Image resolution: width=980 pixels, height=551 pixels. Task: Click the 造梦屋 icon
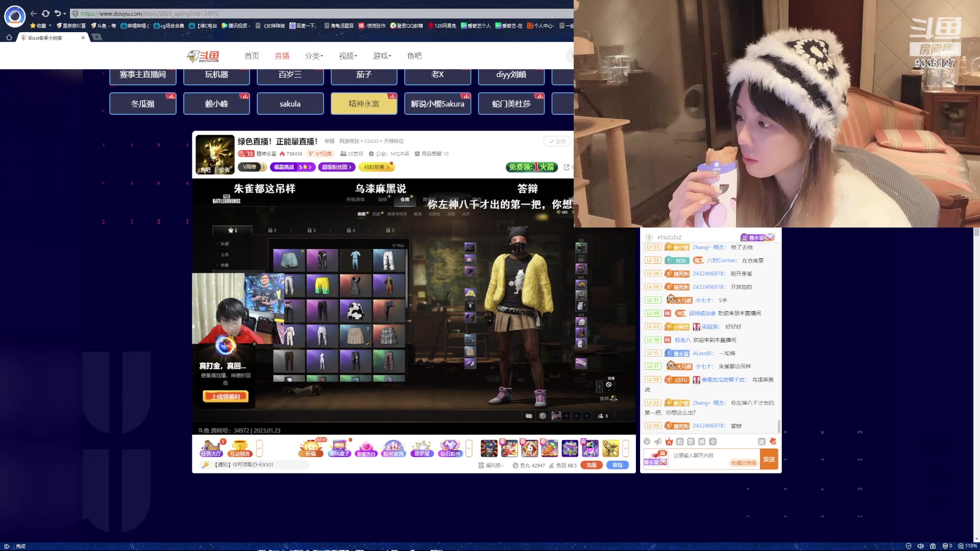pos(422,448)
